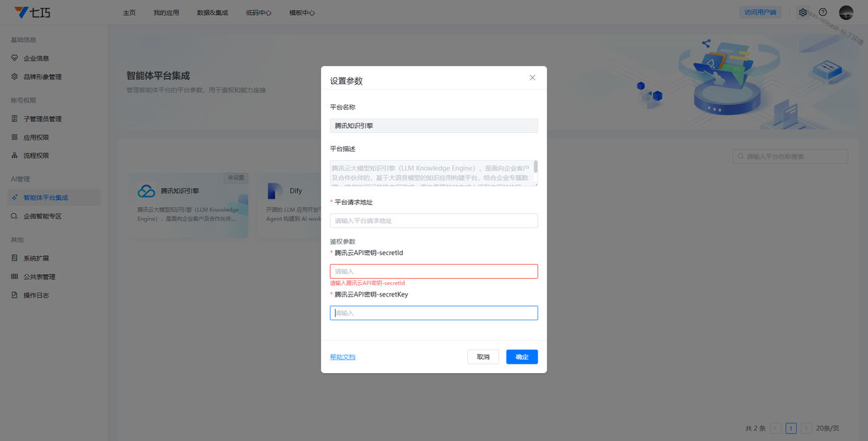Open 数据&集成 top menu

click(212, 13)
